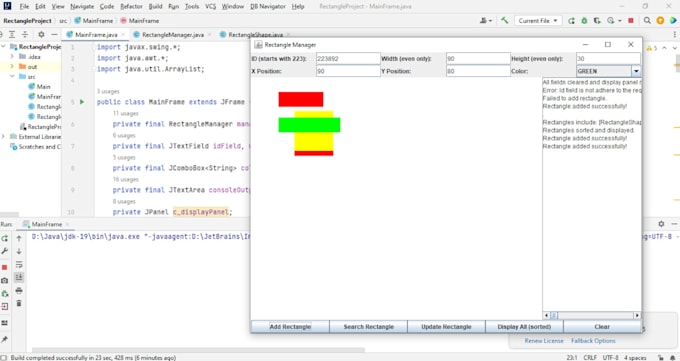
Task: Open Search Everywhere magnifier icon
Action: (x=647, y=20)
